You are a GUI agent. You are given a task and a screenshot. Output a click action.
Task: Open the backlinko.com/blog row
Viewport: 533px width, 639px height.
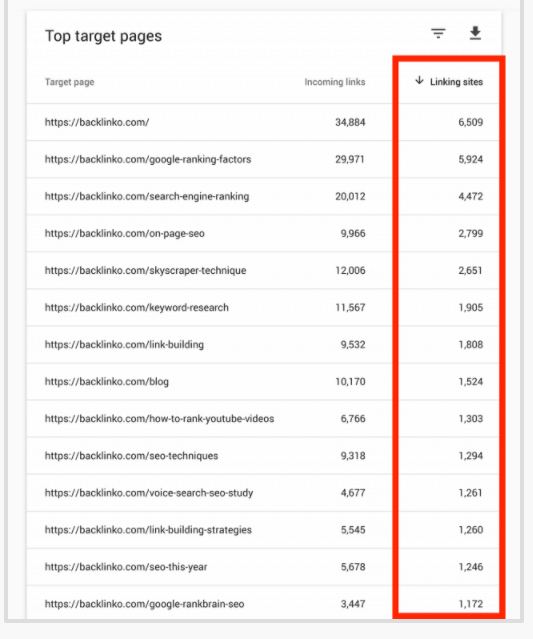(264, 382)
